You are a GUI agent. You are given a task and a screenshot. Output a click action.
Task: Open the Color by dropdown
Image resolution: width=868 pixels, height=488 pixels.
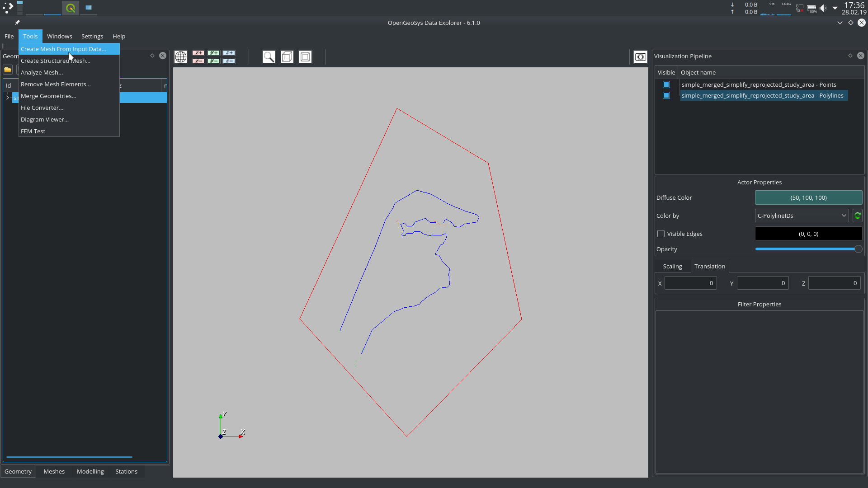pyautogui.click(x=844, y=216)
